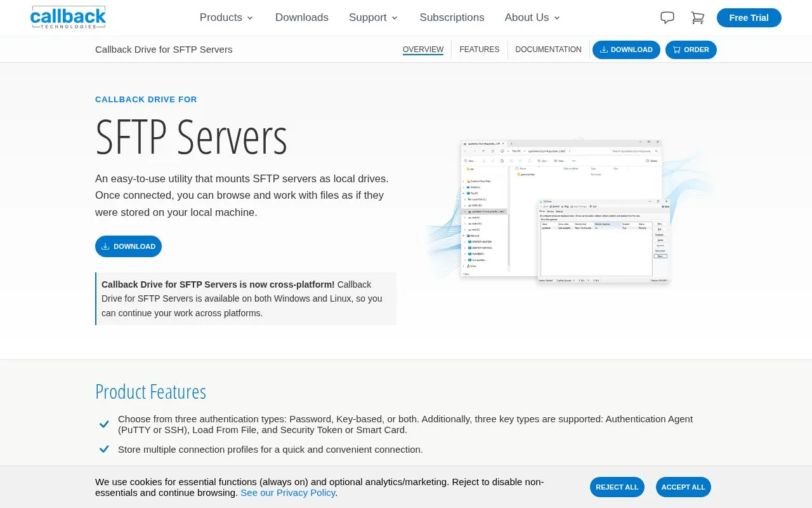Click the 'SFTP Servers' headline
The image size is (812, 508).
[191, 137]
